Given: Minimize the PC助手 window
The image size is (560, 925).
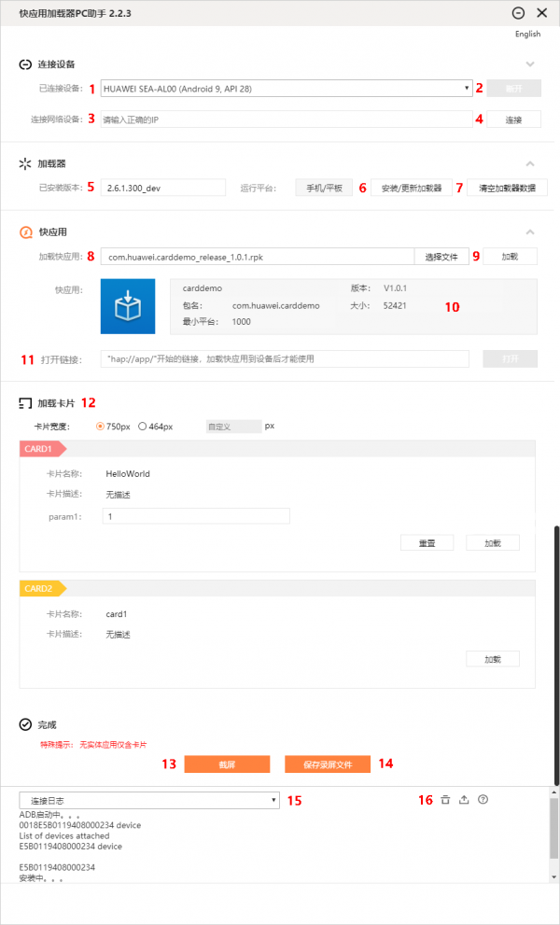Looking at the screenshot, I should 519,13.
